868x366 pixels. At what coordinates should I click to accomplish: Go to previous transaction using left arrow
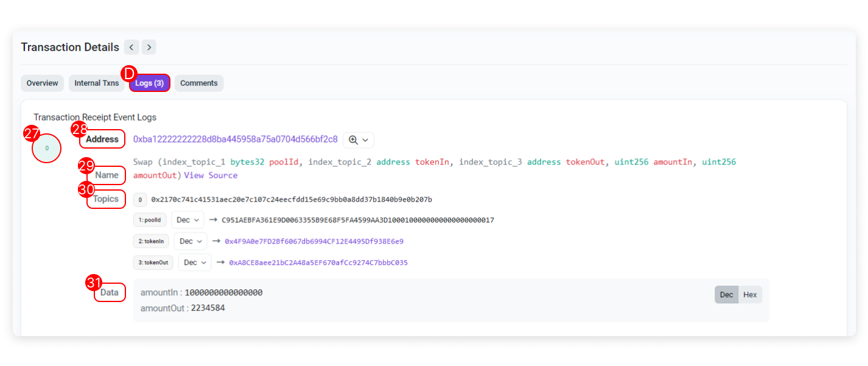131,47
